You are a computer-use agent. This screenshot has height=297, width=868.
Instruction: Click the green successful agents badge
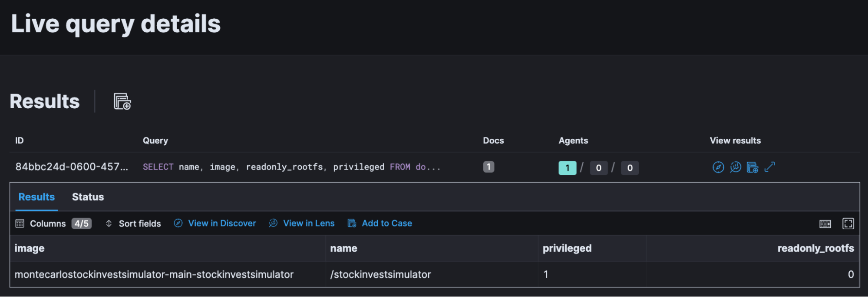point(567,168)
